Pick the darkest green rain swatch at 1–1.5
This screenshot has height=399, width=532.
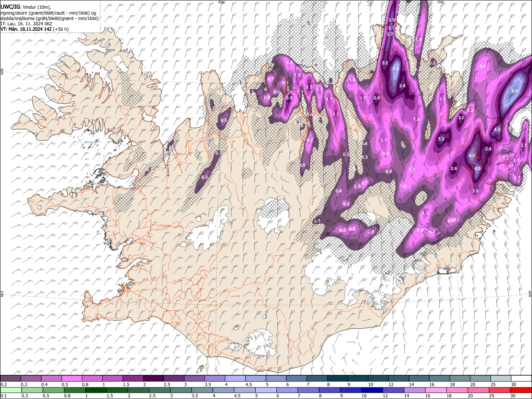[x=96, y=390]
